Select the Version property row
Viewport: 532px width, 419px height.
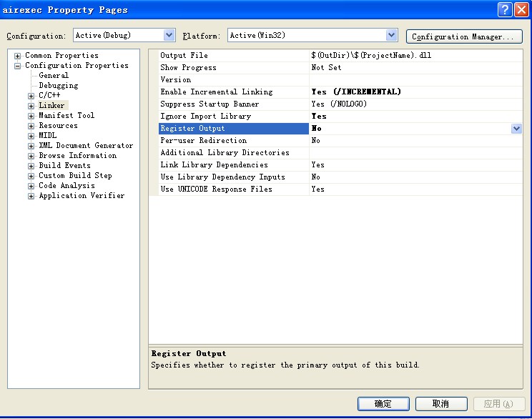tap(234, 80)
